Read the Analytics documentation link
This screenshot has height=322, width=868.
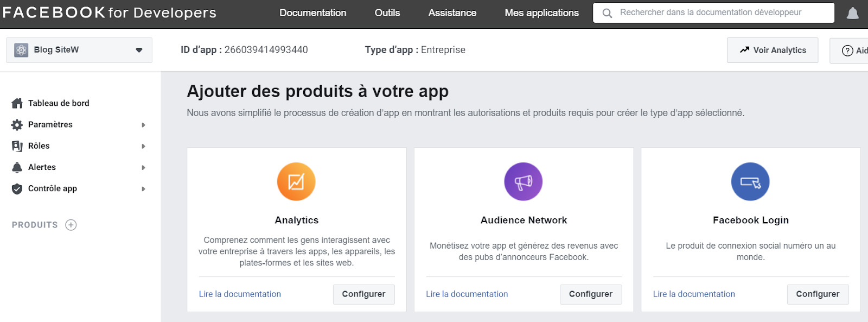pyautogui.click(x=240, y=294)
